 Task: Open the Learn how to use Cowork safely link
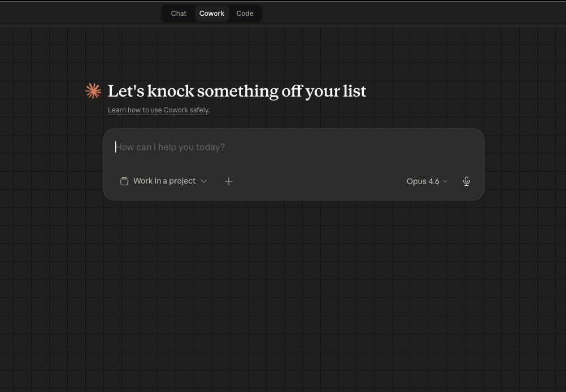click(x=158, y=110)
